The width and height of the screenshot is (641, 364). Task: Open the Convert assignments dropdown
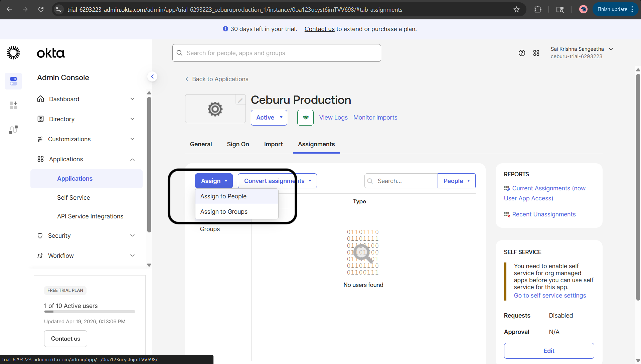click(277, 181)
